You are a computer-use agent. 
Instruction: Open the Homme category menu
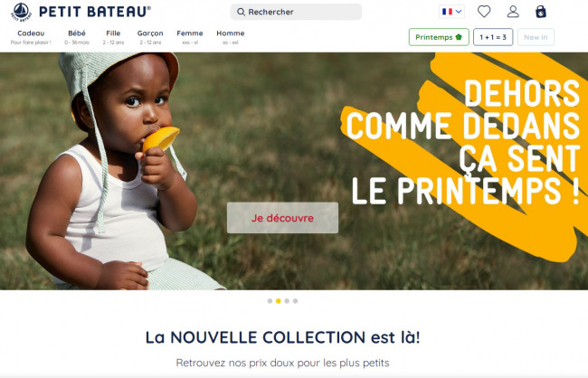231,37
